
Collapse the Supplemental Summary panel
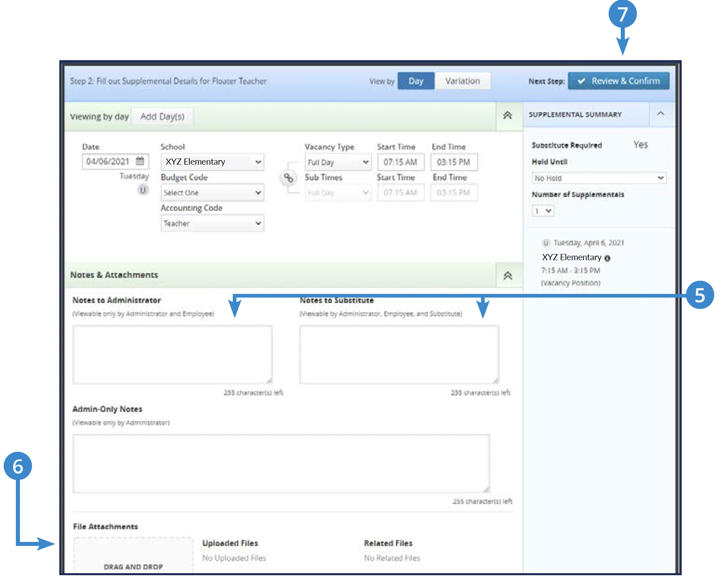[661, 114]
